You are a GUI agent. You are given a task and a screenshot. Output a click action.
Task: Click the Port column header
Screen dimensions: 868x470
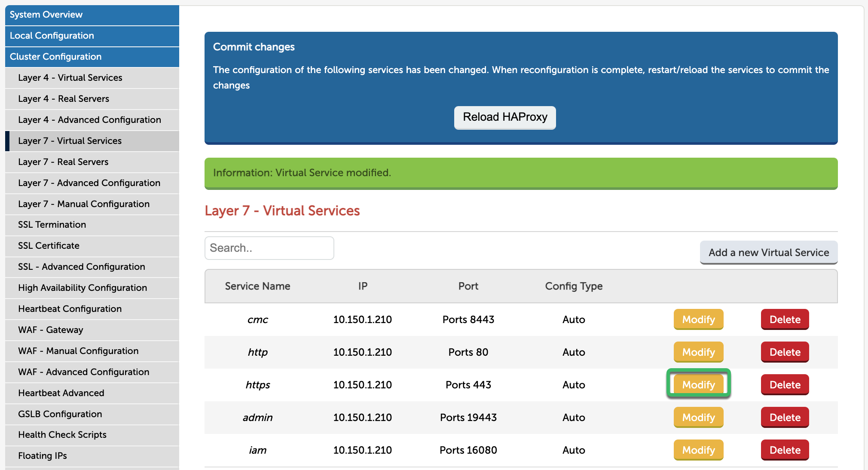468,286
